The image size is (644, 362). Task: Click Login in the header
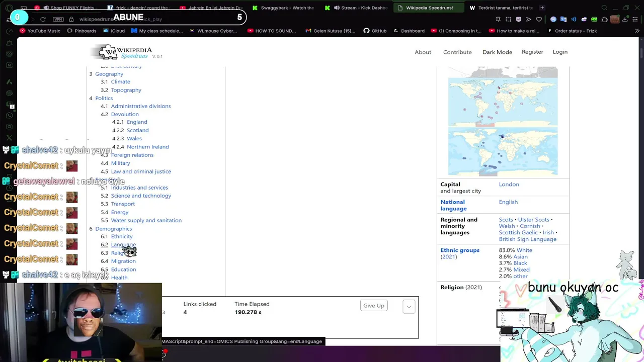[x=560, y=52]
